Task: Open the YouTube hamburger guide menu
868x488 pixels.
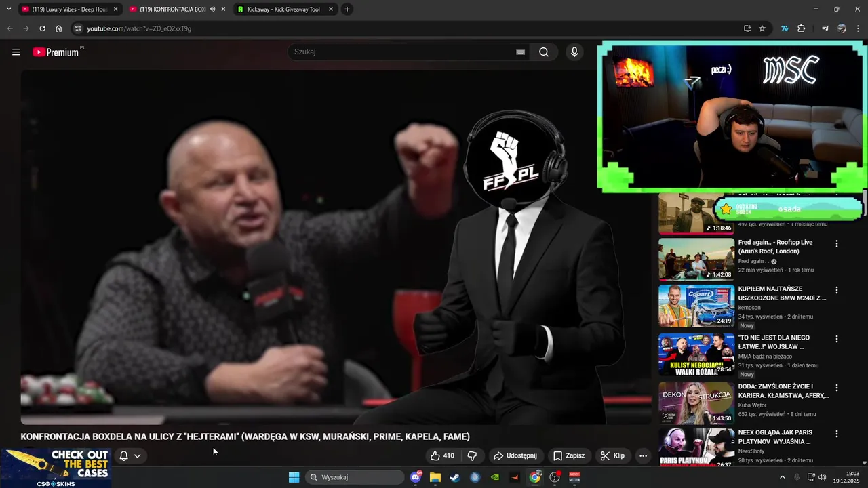Action: pos(16,52)
